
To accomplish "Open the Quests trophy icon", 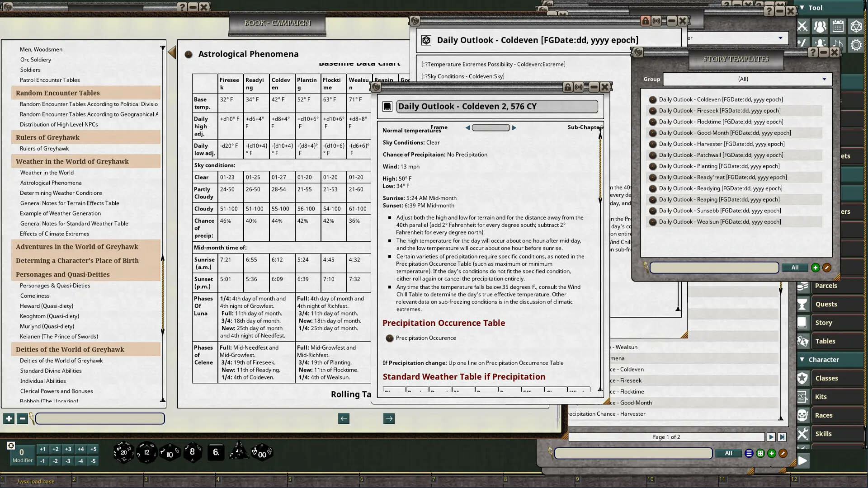I will (x=802, y=304).
